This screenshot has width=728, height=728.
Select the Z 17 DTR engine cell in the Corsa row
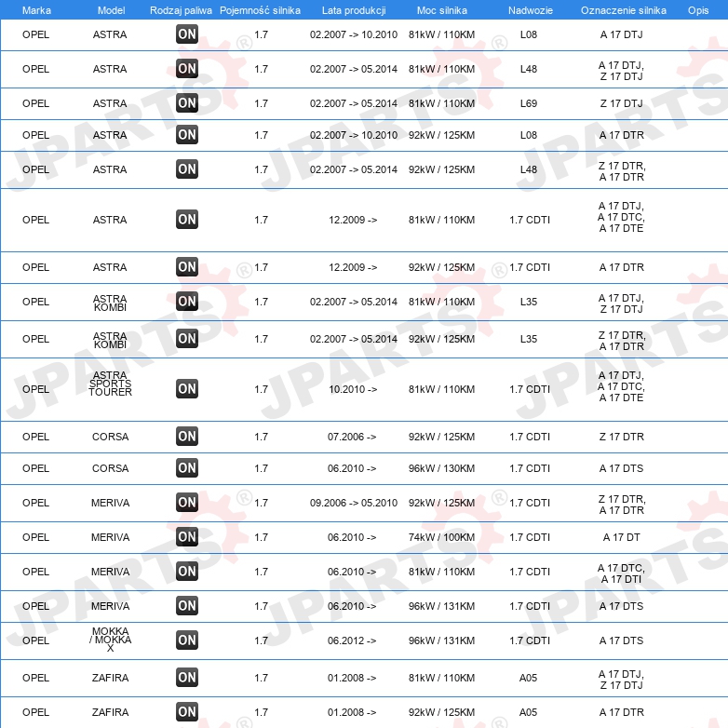pos(621,437)
